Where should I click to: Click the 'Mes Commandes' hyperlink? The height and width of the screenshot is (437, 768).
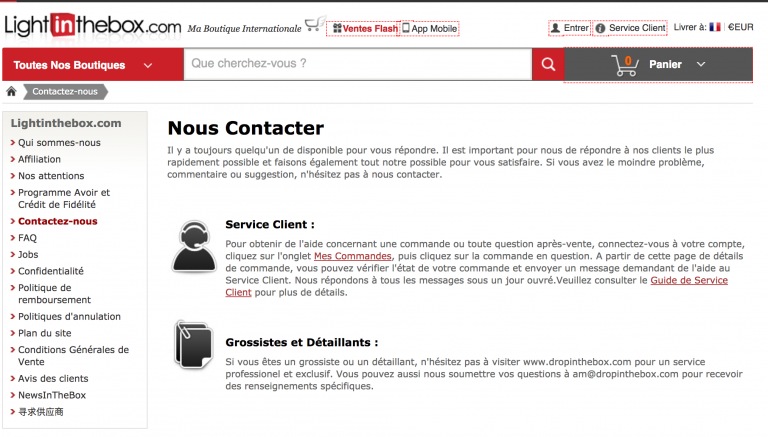coord(353,256)
